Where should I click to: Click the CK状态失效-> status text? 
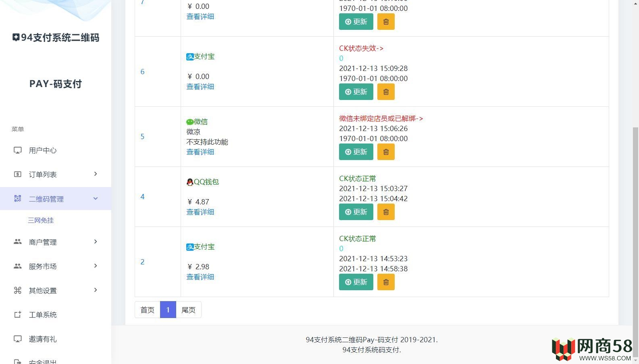(361, 48)
